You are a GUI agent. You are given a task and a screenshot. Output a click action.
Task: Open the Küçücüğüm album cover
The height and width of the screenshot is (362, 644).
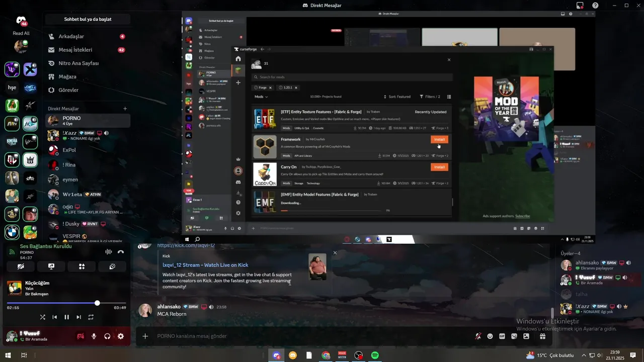pos(14,288)
